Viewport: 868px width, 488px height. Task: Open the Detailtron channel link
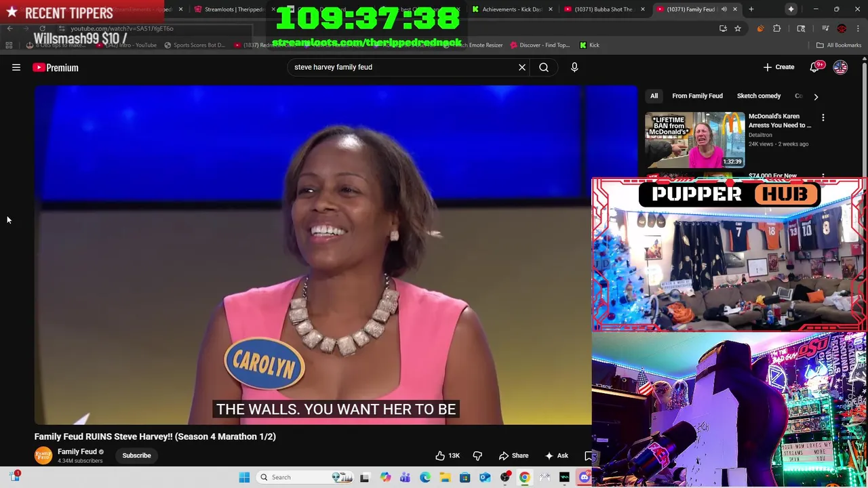pyautogui.click(x=760, y=135)
